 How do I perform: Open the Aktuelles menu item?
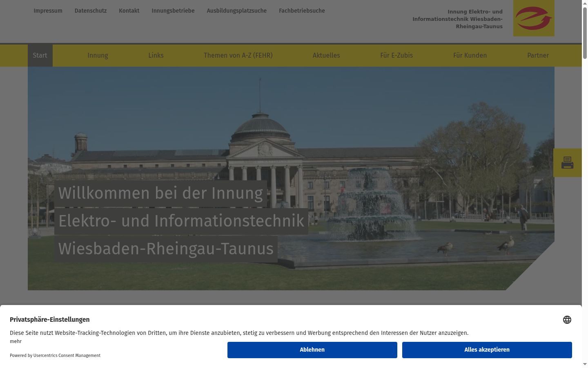[326, 56]
